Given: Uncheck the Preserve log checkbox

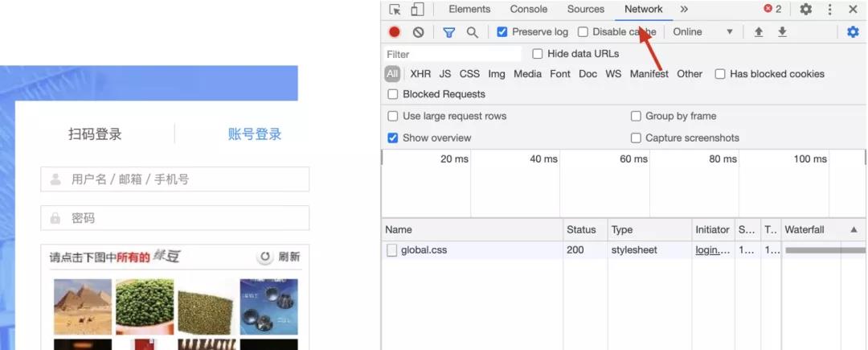Looking at the screenshot, I should (502, 32).
